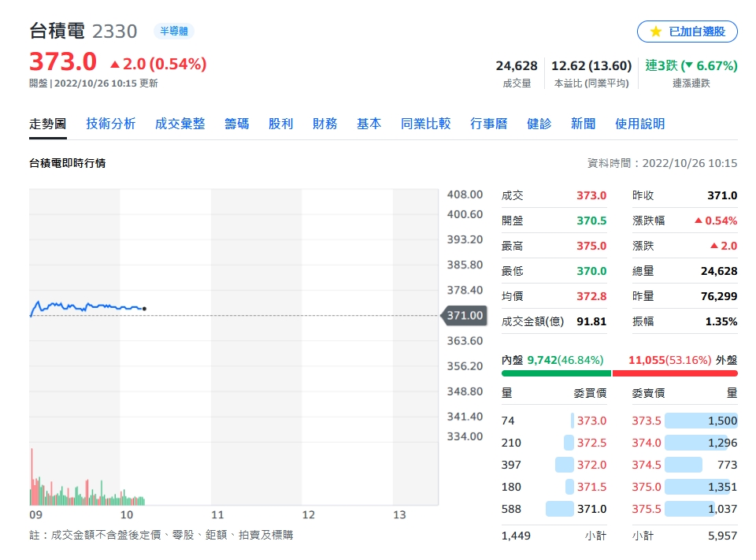Click the 334.00 bottom axis label

465,436
